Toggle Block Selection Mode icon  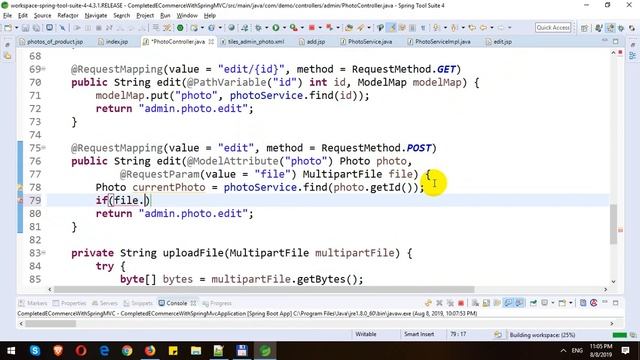tap(412, 28)
